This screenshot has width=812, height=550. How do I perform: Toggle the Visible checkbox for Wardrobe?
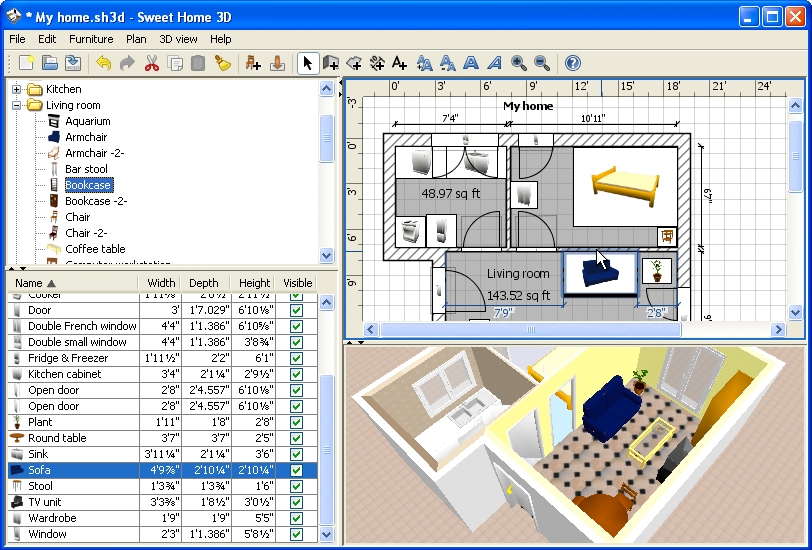[x=297, y=518]
